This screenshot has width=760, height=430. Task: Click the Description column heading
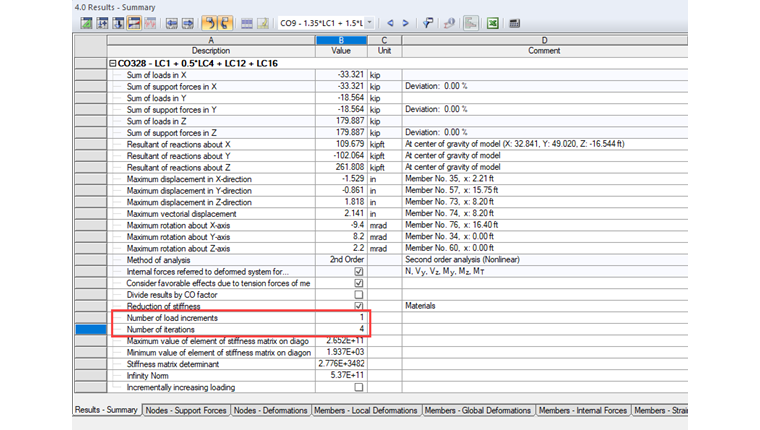coord(211,51)
